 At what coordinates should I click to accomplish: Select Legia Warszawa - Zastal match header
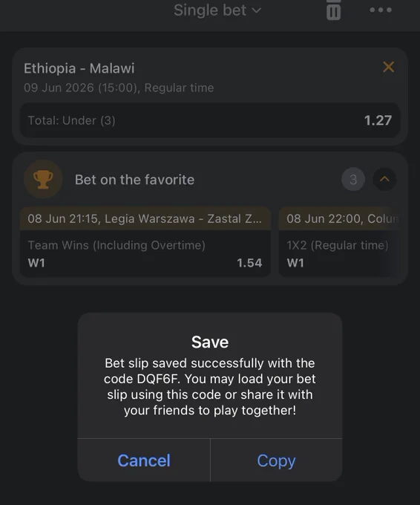click(x=145, y=218)
